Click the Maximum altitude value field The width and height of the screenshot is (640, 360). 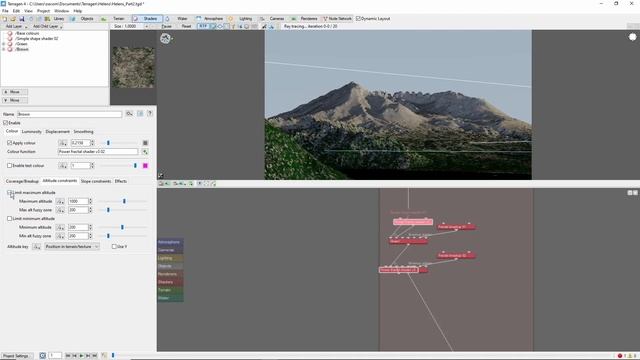pyautogui.click(x=78, y=201)
